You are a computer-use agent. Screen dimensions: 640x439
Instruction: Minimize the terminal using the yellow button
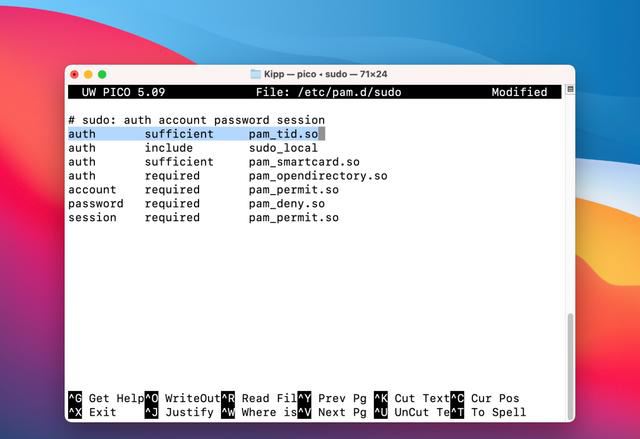[88, 74]
